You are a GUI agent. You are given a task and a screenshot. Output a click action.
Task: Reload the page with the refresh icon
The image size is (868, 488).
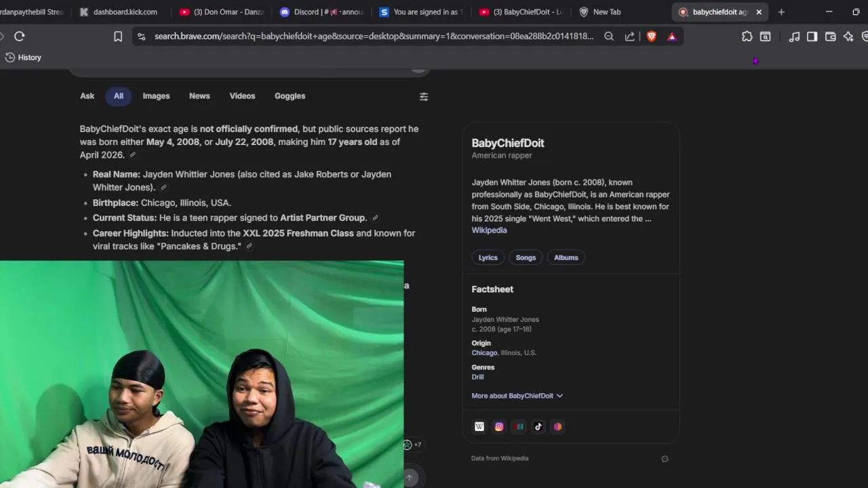tap(19, 37)
